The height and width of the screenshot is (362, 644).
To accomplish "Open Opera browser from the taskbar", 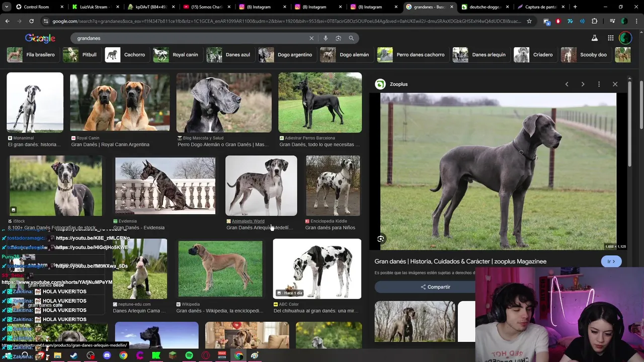I will tap(206, 355).
